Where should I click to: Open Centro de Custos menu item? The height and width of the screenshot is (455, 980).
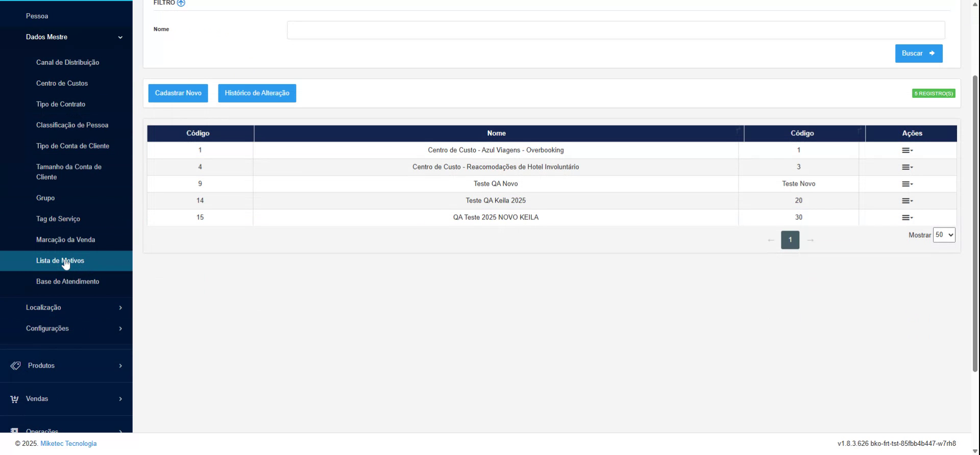click(62, 83)
